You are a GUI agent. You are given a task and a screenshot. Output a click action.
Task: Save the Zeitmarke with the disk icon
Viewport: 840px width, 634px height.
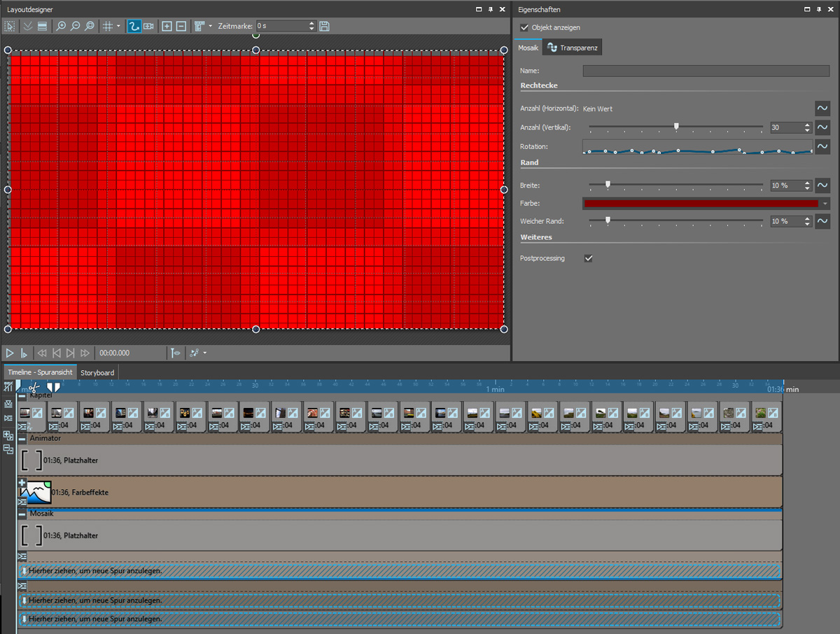(x=324, y=26)
